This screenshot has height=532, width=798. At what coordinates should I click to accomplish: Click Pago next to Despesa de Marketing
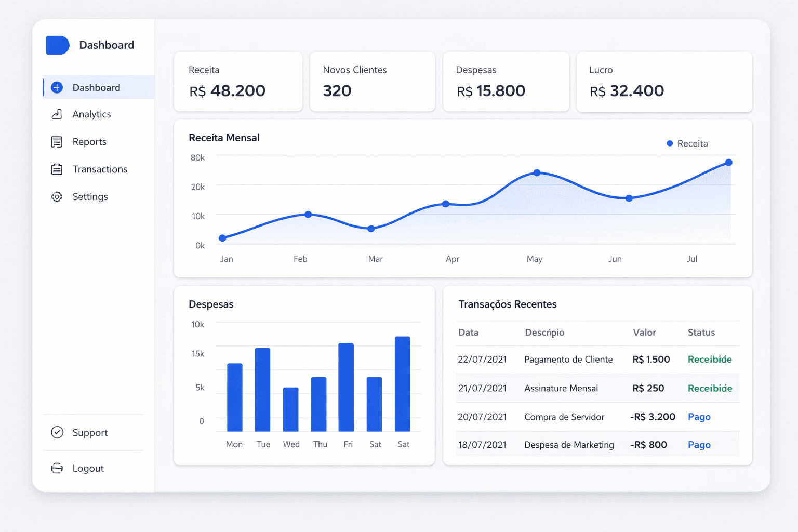pyautogui.click(x=699, y=445)
